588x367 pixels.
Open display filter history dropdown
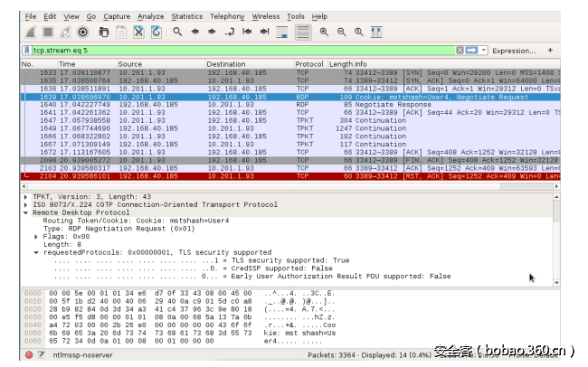tap(483, 51)
